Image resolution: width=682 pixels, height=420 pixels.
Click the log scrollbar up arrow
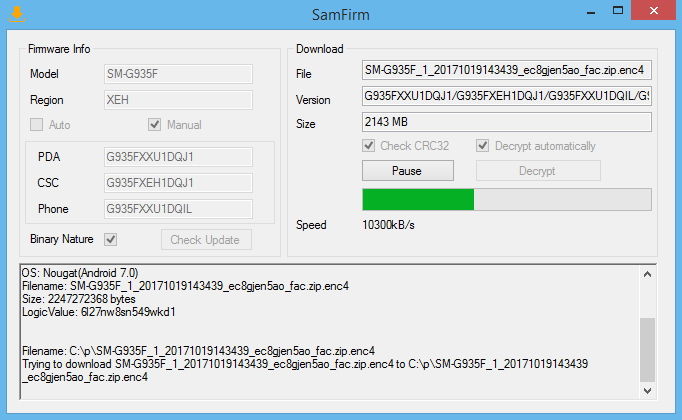[647, 274]
